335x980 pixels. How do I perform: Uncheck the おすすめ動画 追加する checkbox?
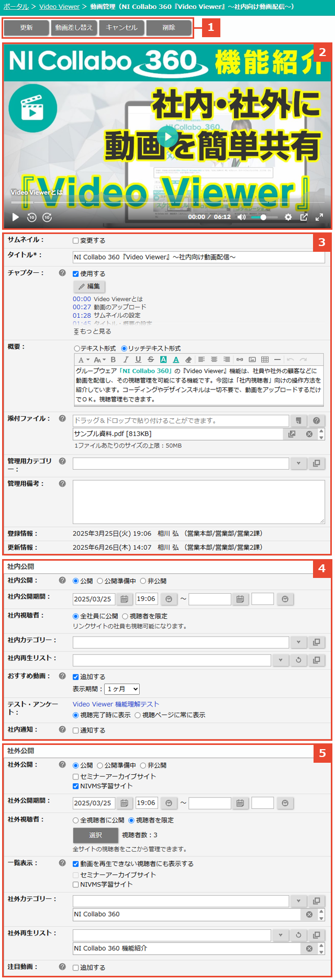(x=76, y=677)
